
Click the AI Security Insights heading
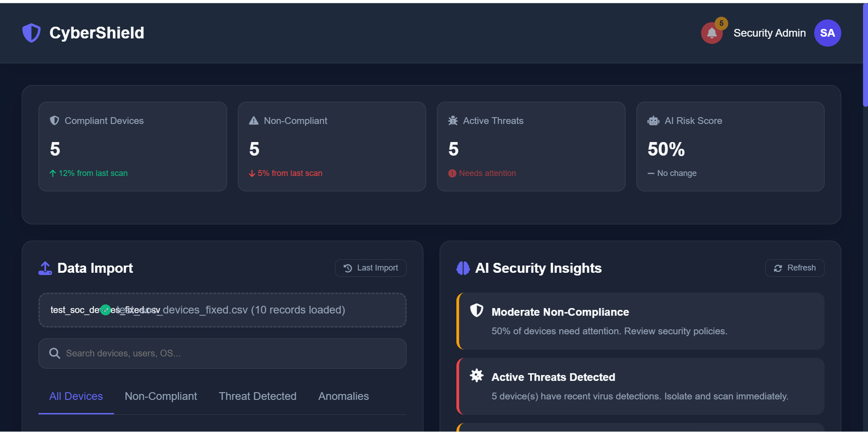click(538, 268)
